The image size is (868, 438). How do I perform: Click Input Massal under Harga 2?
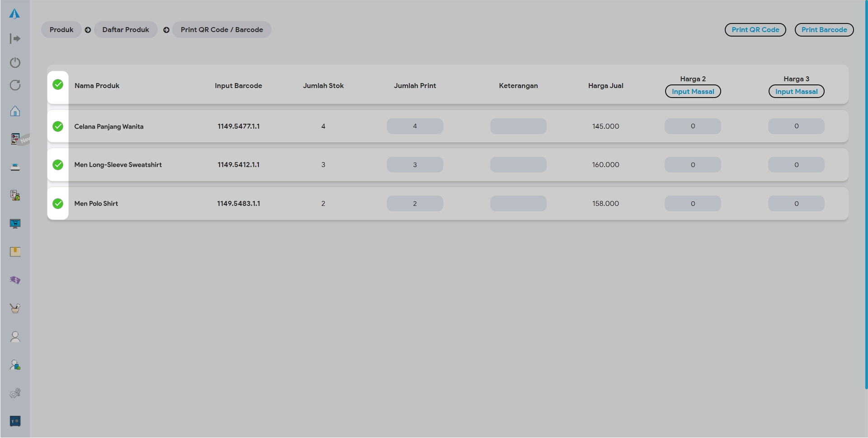point(693,92)
